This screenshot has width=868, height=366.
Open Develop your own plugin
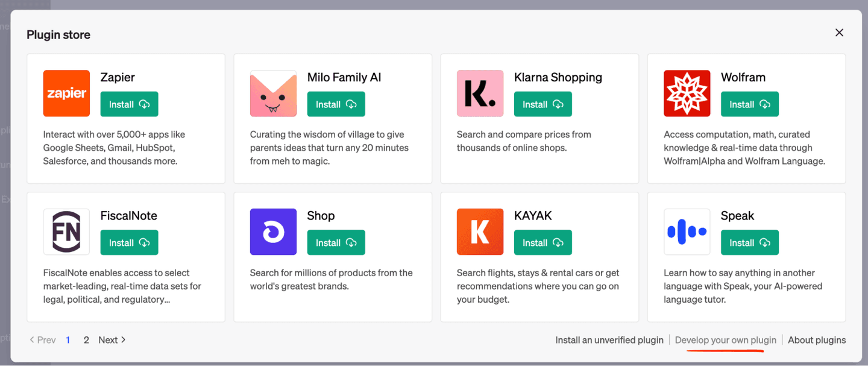tap(726, 339)
